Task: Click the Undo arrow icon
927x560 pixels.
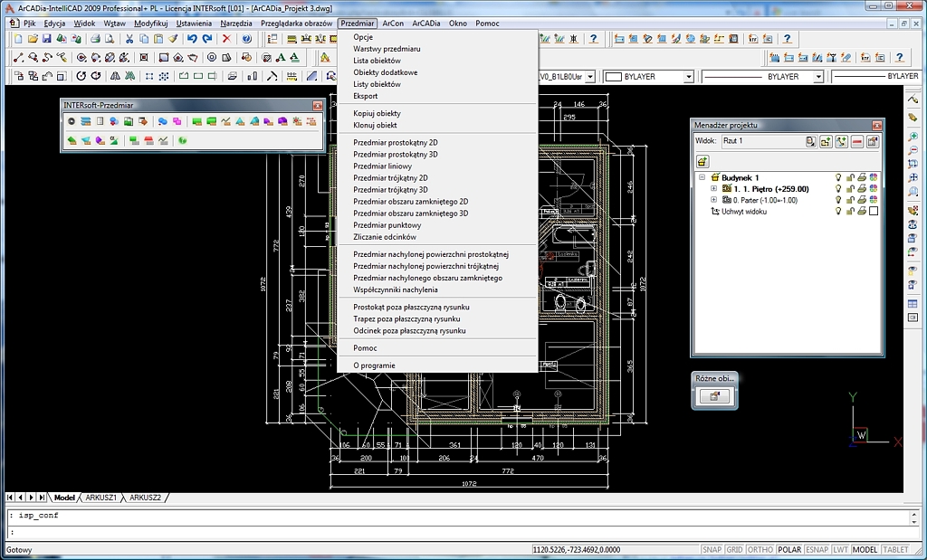Action: (192, 39)
